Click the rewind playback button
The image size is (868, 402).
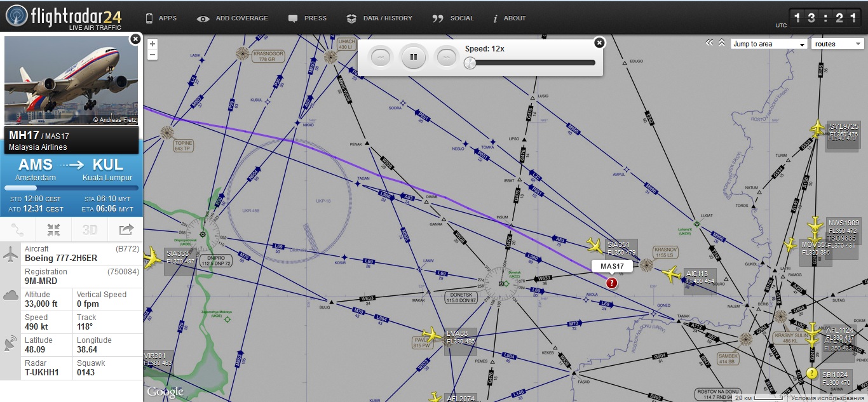click(381, 57)
